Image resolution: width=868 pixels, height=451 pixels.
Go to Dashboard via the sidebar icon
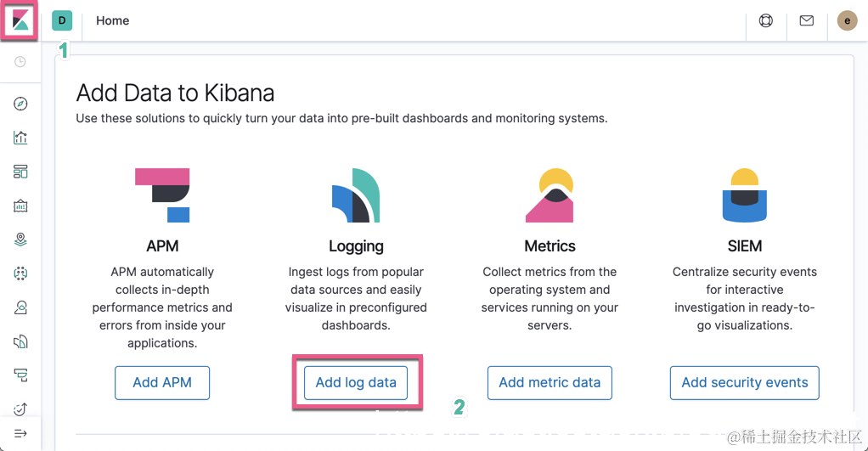20,172
